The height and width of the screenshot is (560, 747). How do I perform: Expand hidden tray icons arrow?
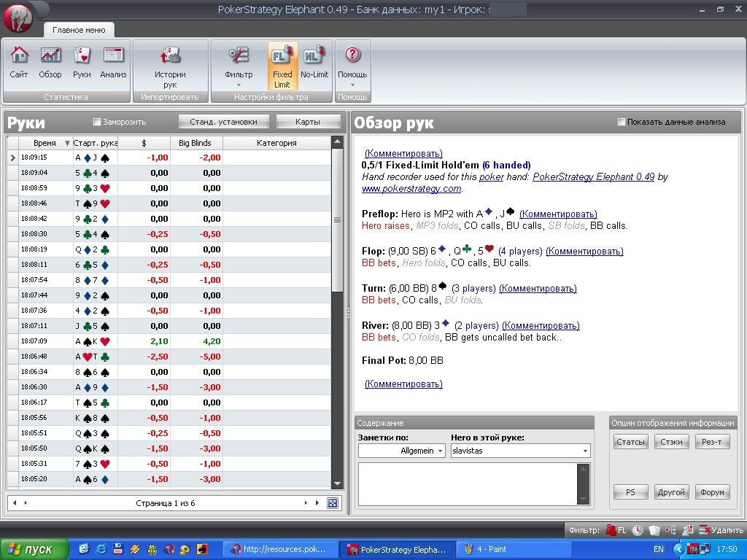point(679,549)
